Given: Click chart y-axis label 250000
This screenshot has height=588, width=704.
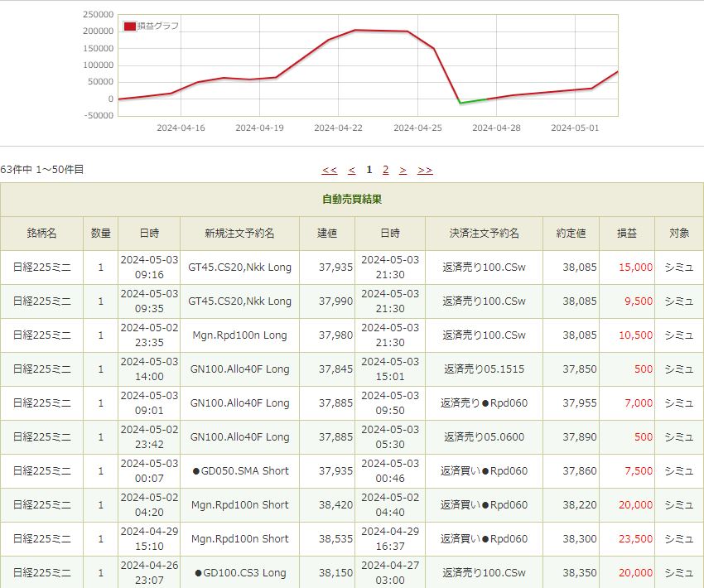Looking at the screenshot, I should (99, 14).
